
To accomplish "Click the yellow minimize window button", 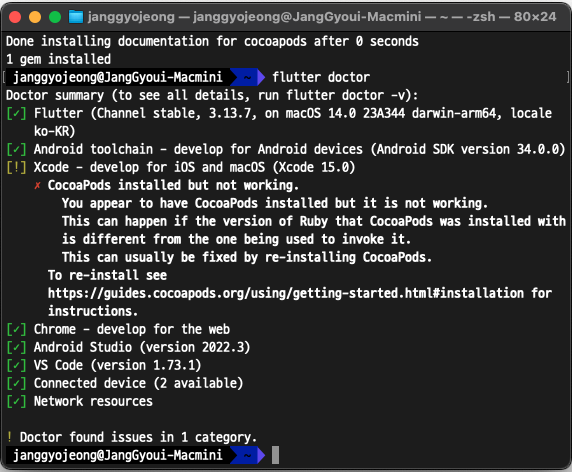I will pos(35,17).
